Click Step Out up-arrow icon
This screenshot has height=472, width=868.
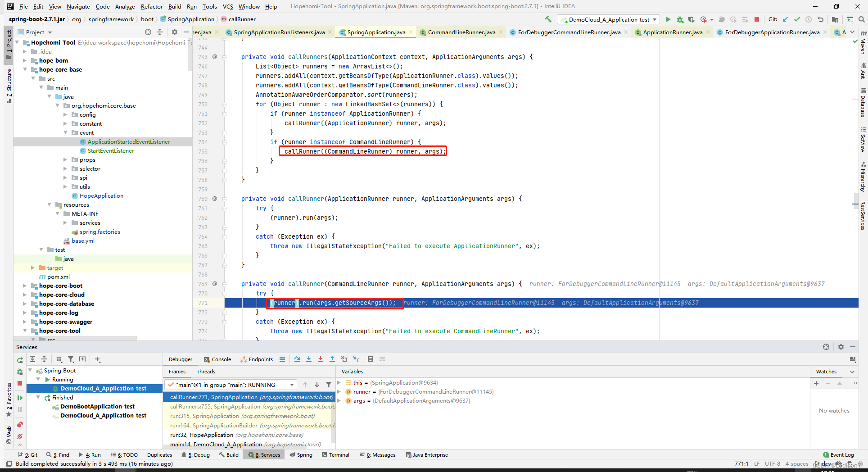click(x=332, y=359)
